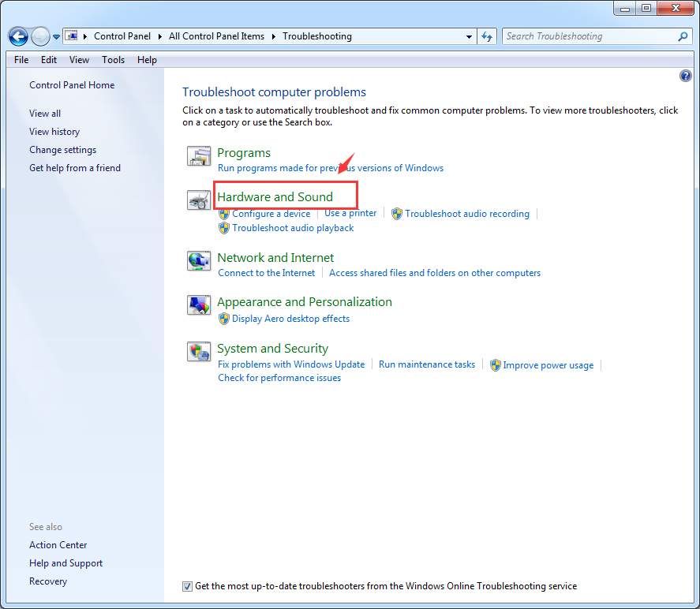This screenshot has height=609, width=700.
Task: Click the Appearance and Personalization category icon
Action: [199, 305]
